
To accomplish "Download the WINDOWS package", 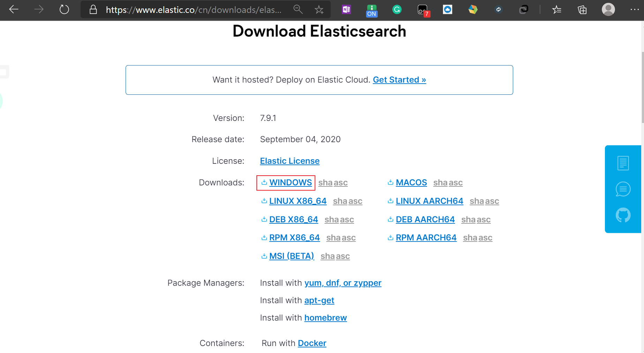I will tap(291, 183).
